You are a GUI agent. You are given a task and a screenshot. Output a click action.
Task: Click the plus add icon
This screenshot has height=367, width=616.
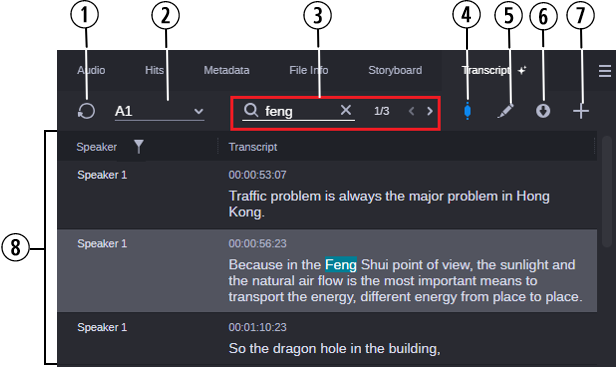pyautogui.click(x=581, y=112)
